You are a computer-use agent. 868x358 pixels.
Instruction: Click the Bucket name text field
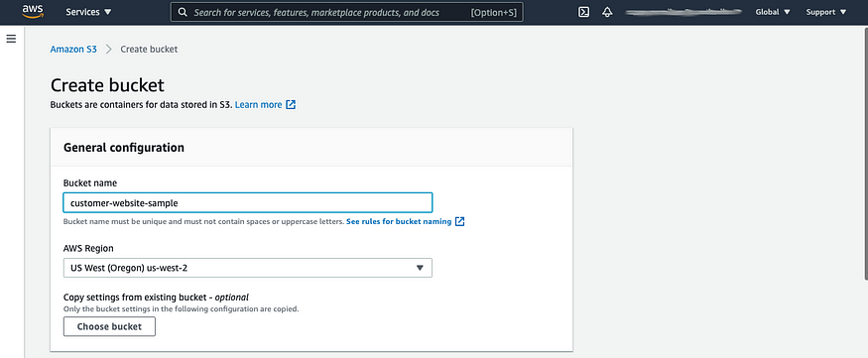click(x=247, y=203)
